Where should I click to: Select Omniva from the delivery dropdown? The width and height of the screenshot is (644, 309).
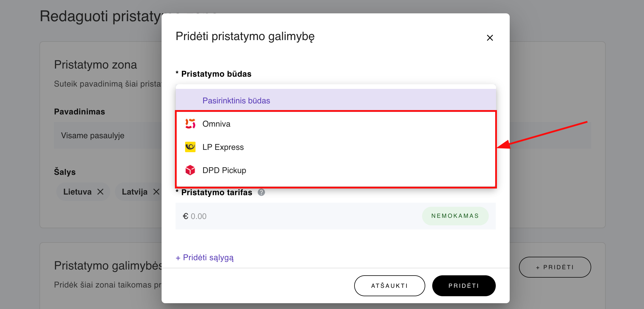[x=216, y=123]
